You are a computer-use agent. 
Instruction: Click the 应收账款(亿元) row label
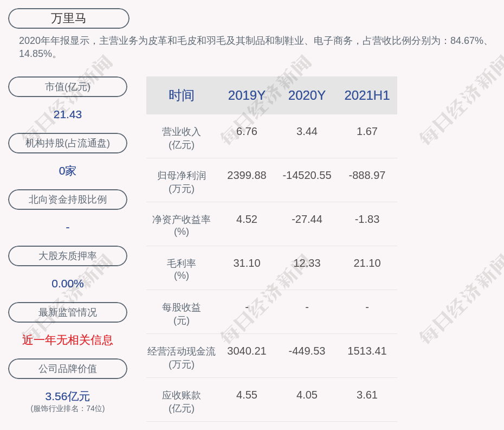tap(182, 402)
